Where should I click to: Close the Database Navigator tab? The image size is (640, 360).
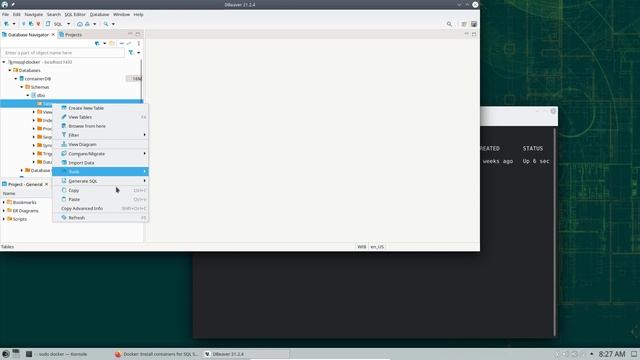[53, 35]
